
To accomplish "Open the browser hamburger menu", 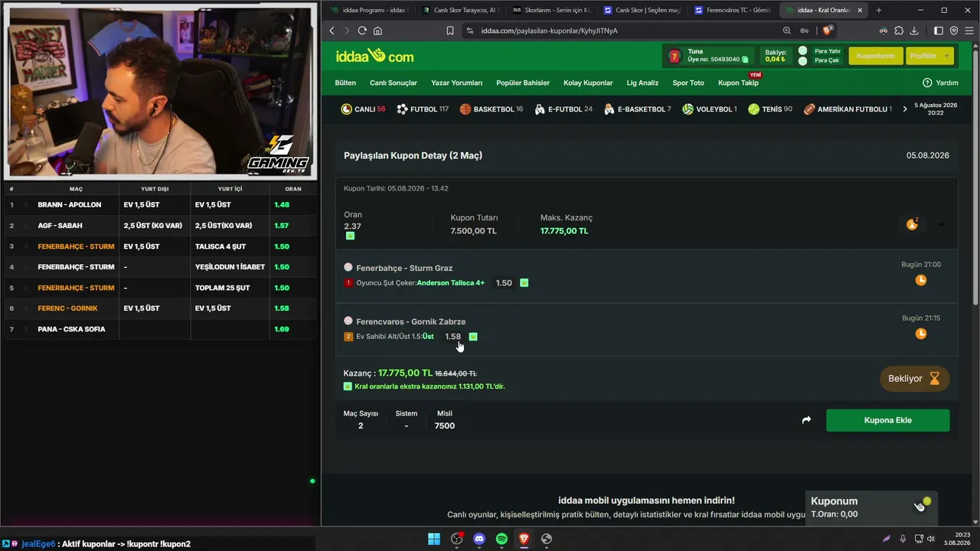I will tap(969, 31).
